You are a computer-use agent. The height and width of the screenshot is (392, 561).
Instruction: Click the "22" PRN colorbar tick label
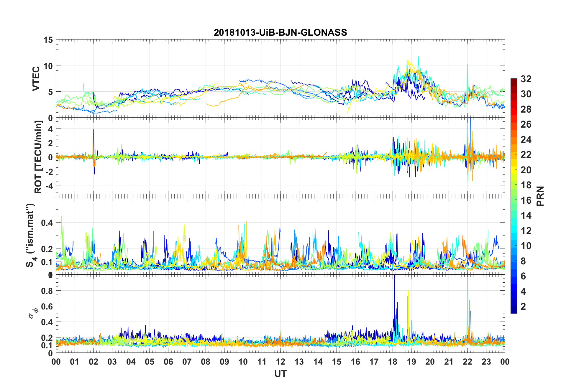tap(526, 155)
